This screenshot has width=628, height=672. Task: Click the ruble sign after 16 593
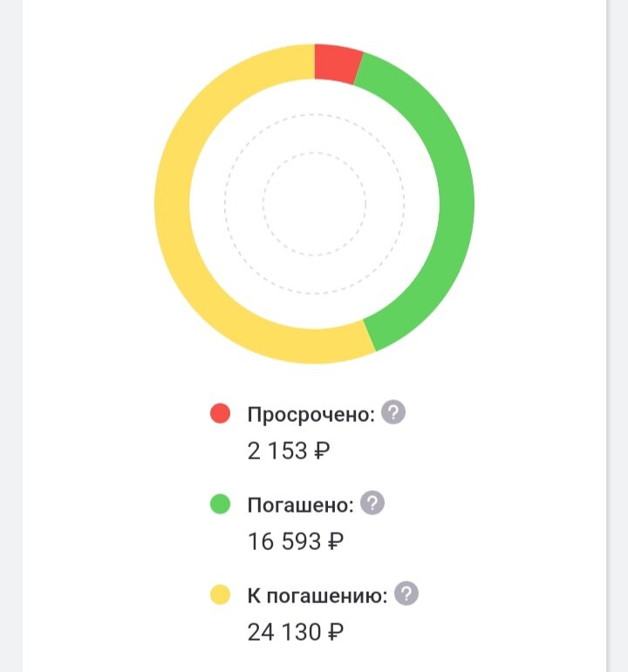tap(336, 541)
